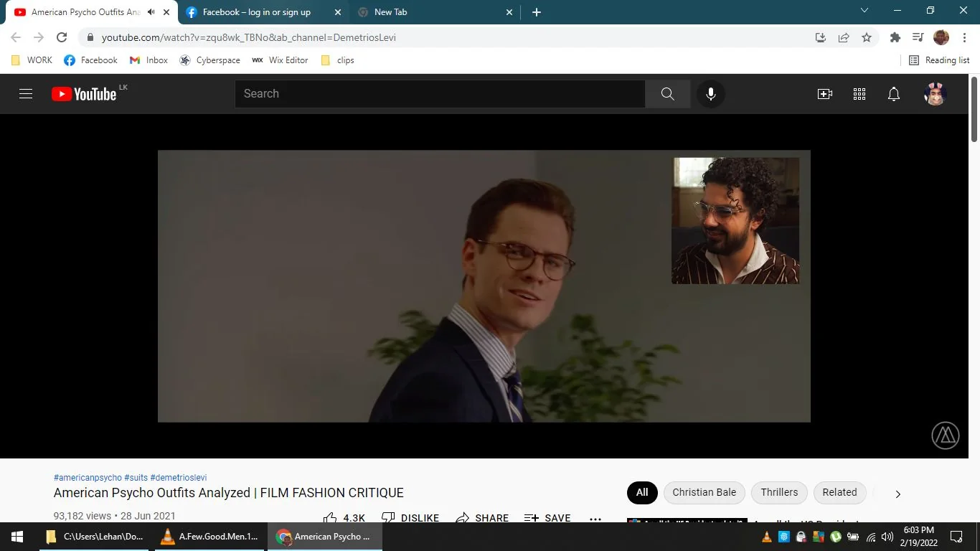Select the Thrillers filter chip
Viewport: 980px width, 551px height.
click(x=779, y=492)
